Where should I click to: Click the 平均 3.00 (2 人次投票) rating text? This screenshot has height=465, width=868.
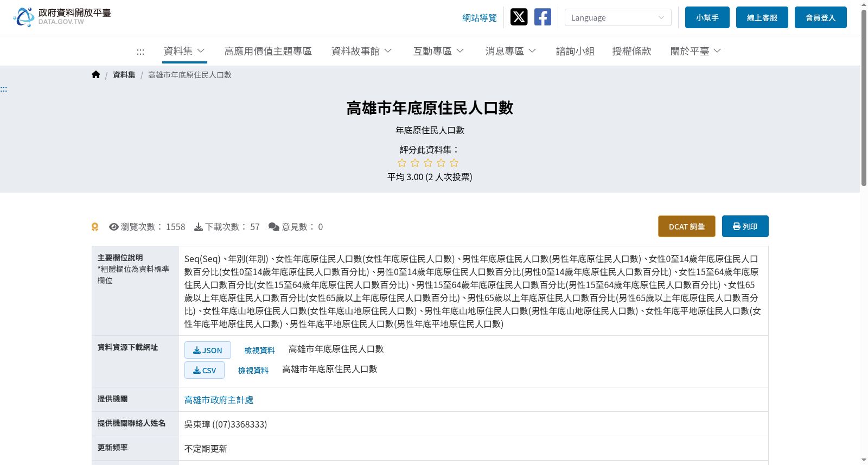point(430,177)
